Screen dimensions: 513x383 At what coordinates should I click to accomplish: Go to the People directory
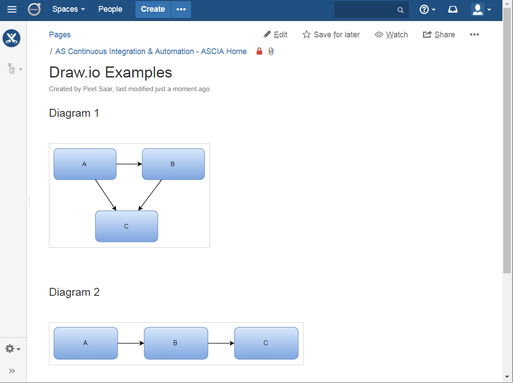click(x=110, y=9)
